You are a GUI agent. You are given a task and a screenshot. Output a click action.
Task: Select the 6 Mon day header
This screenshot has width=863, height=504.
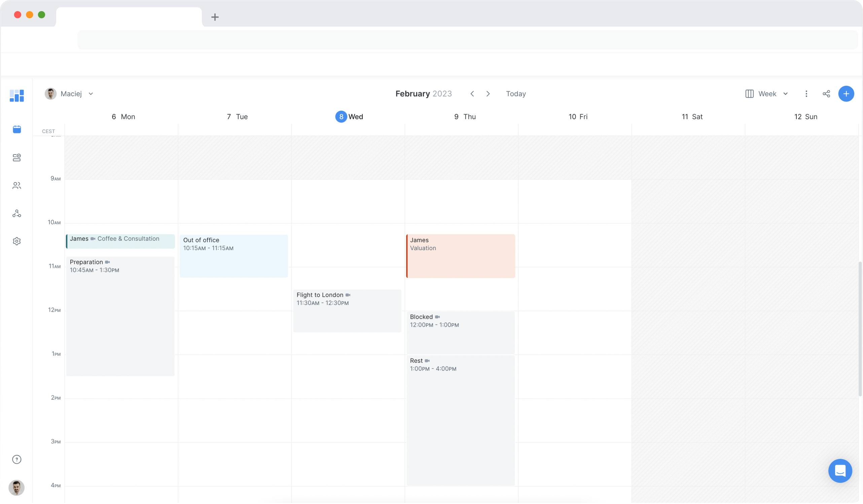pos(123,117)
